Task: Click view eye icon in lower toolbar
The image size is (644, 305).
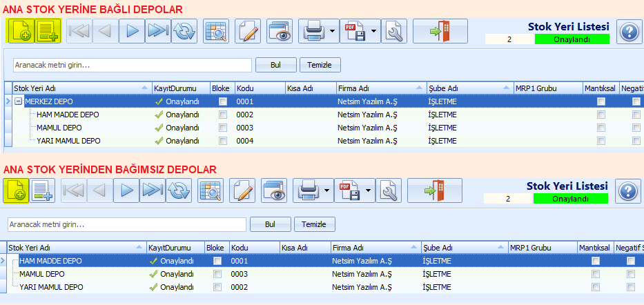Action: tap(274, 190)
